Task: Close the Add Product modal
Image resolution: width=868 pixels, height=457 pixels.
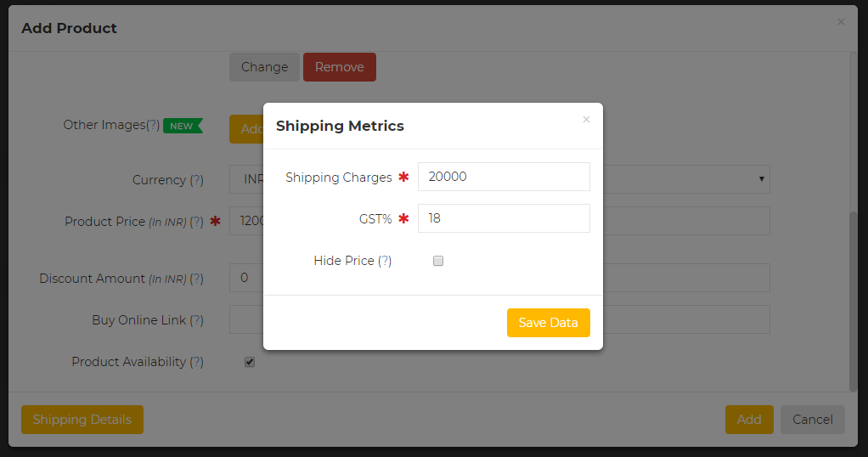Action: point(841,22)
